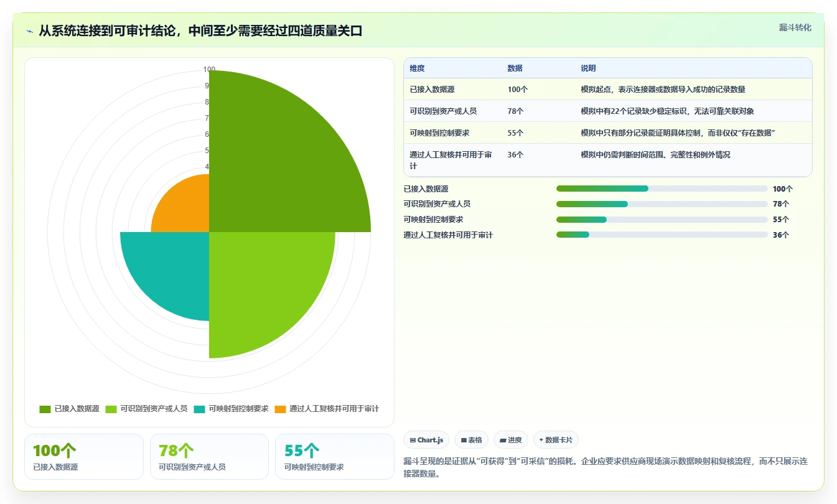Screen dimensions: 837x504
Task: Toggle the 已接入数据源 legend swatch
Action: tap(45, 409)
